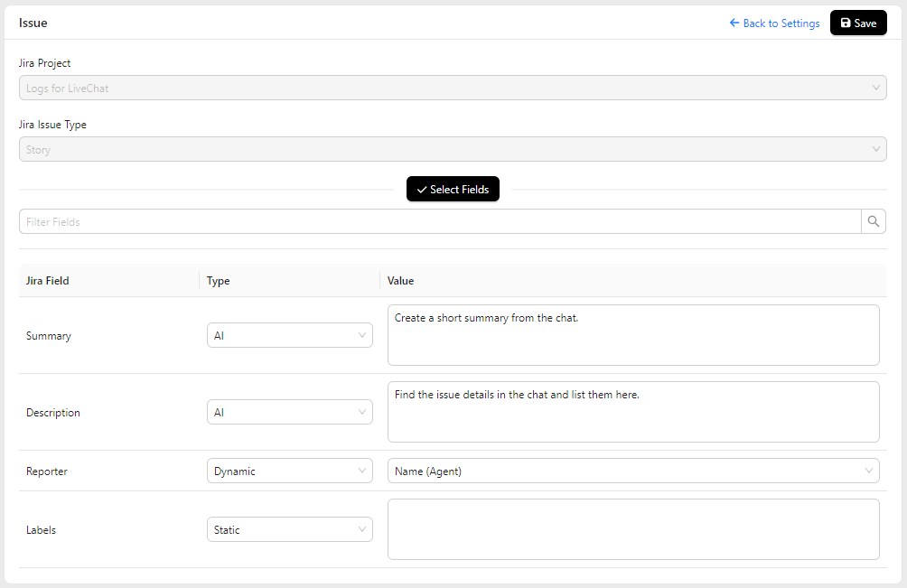Click the magnifying glass search icon
The image size is (907, 588).
(873, 220)
